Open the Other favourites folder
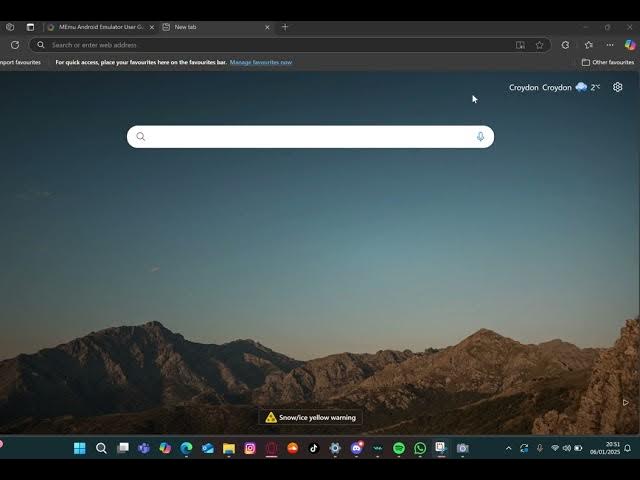Viewport: 640px width, 480px height. tap(607, 62)
